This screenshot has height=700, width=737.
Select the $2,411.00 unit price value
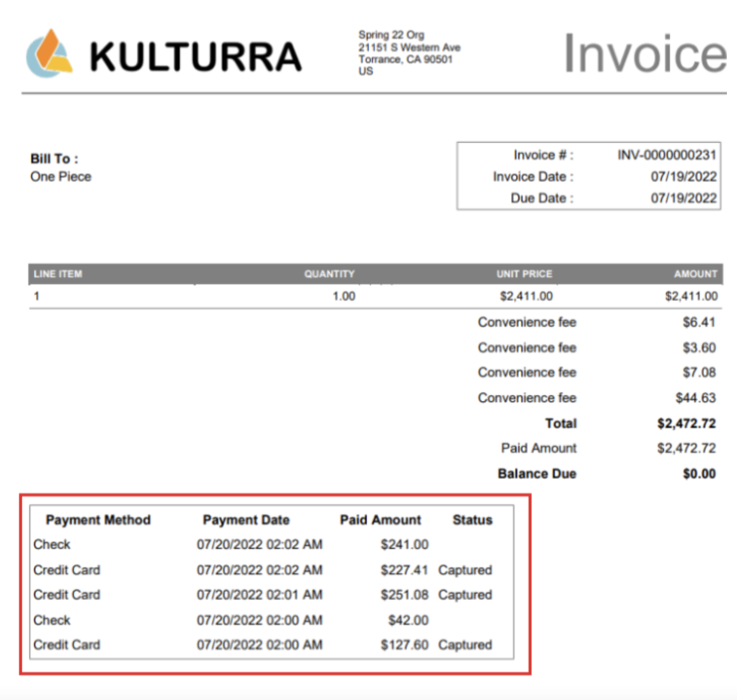coord(526,296)
